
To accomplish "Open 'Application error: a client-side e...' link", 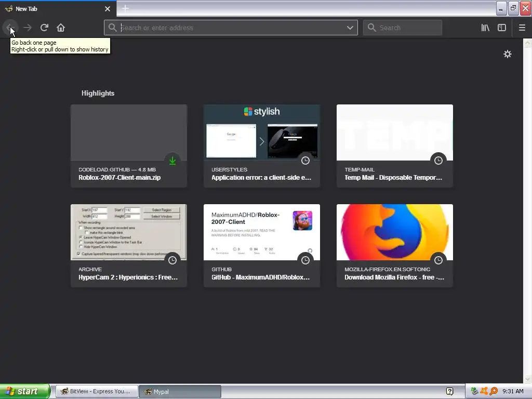I will 261,178.
